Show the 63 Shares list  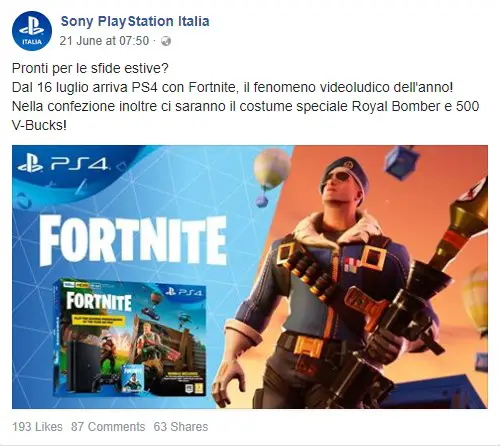click(181, 427)
